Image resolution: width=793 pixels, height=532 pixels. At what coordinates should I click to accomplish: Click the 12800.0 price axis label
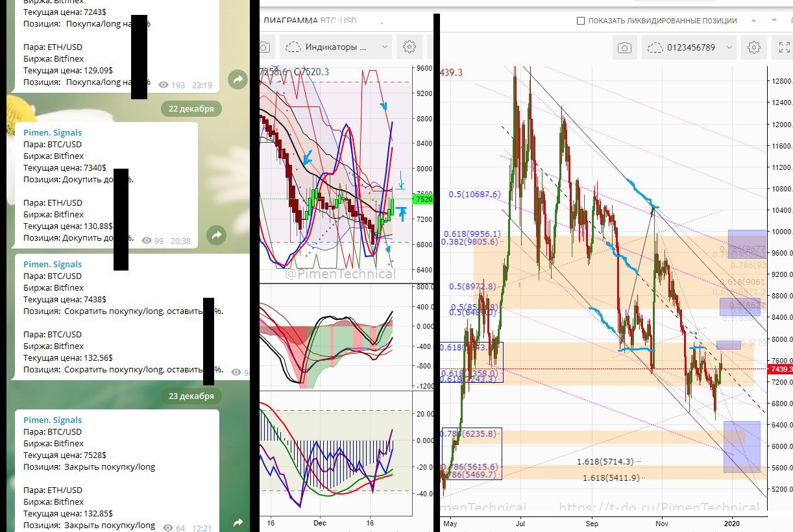781,81
